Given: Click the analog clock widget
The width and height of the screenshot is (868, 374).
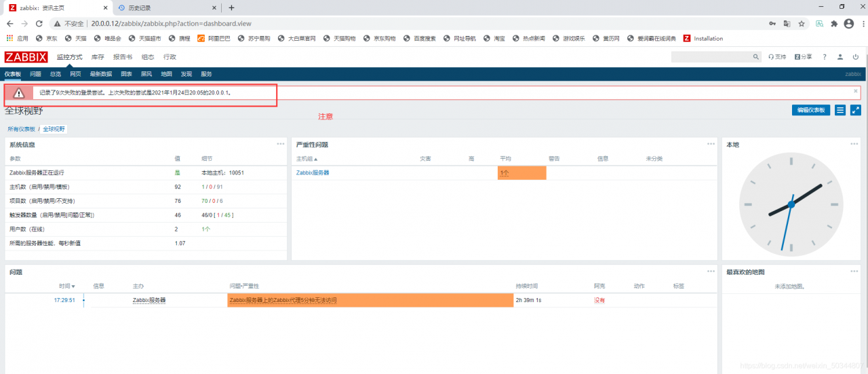Looking at the screenshot, I should [791, 204].
